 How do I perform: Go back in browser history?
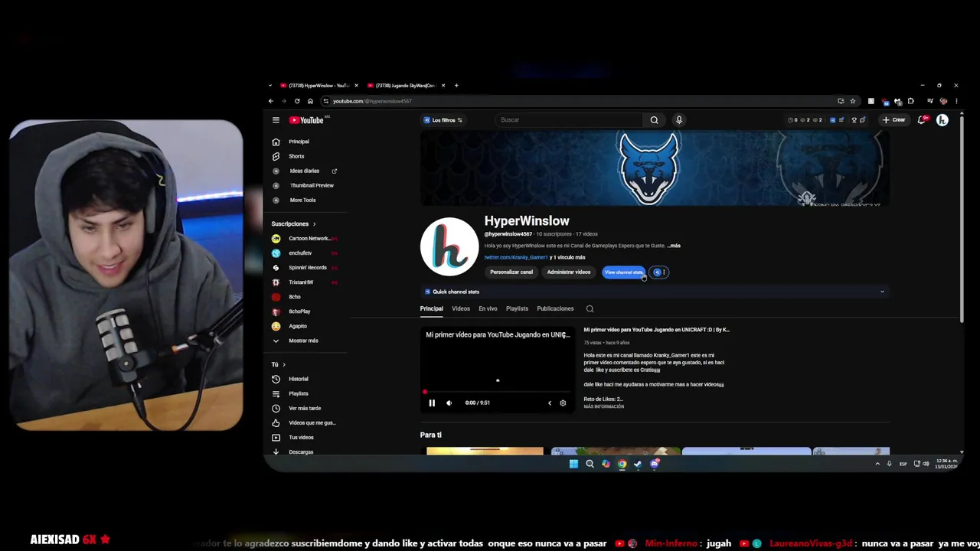coord(270,101)
